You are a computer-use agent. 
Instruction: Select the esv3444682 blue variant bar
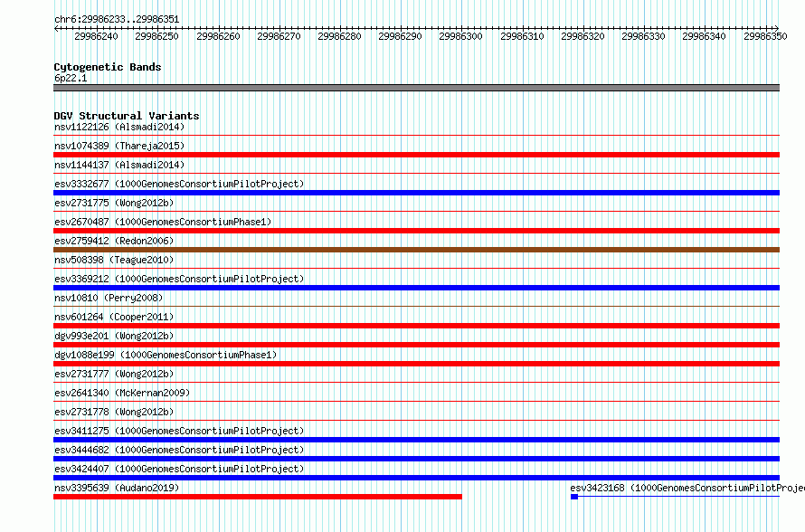coord(416,459)
